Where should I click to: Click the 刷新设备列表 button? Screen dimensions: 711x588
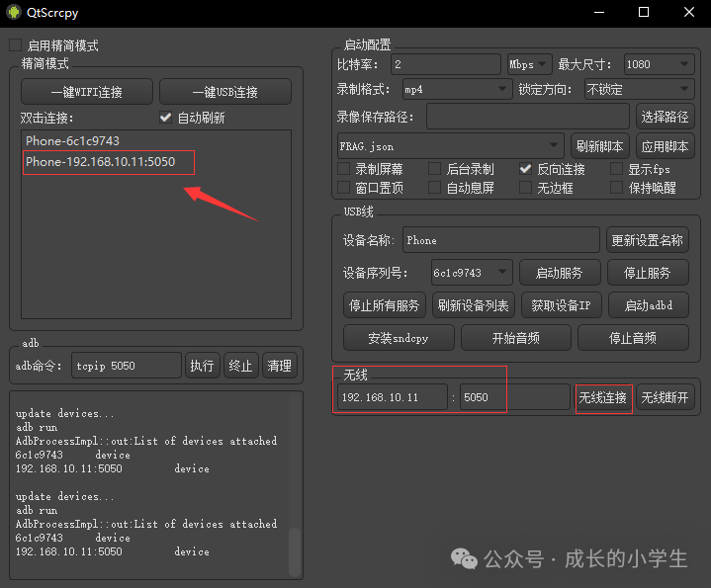473,305
